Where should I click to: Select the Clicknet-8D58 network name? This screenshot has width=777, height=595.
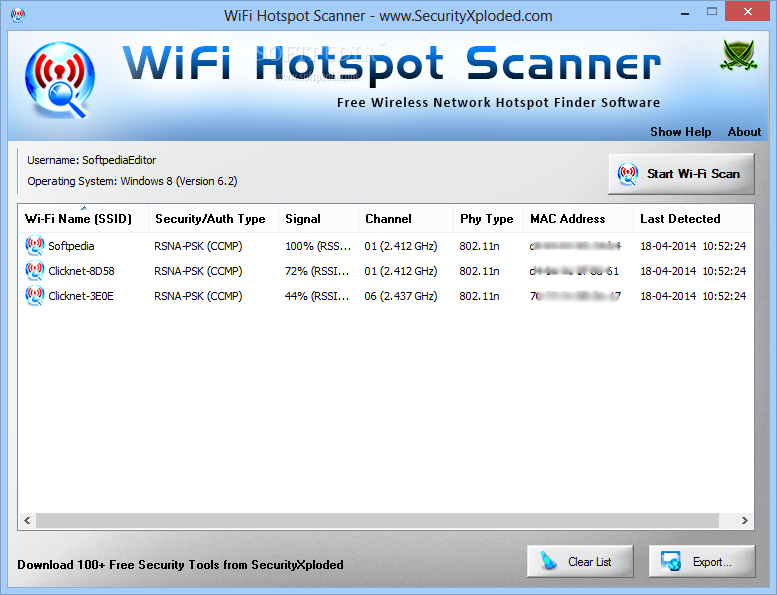pyautogui.click(x=81, y=271)
